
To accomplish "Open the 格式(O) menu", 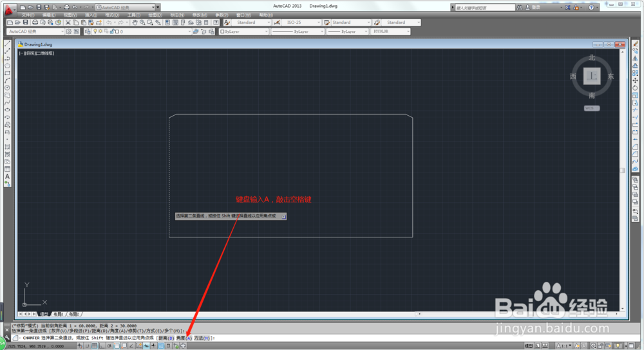I will coord(112,15).
